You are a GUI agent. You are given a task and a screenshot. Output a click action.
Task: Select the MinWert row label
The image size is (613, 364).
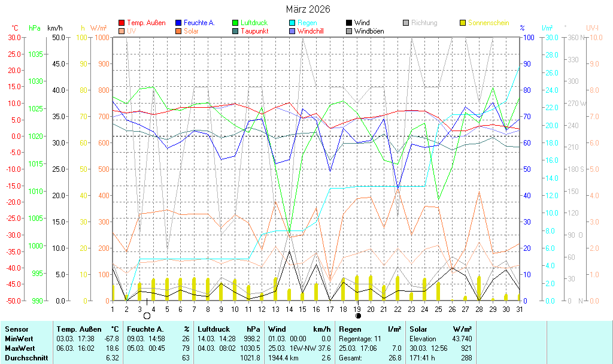pos(18,338)
